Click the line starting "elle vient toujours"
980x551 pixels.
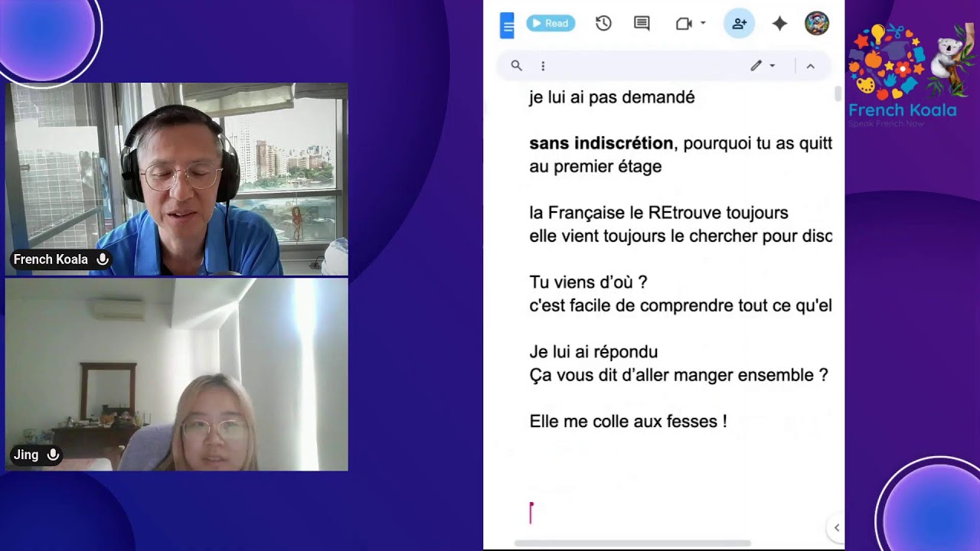pos(681,236)
